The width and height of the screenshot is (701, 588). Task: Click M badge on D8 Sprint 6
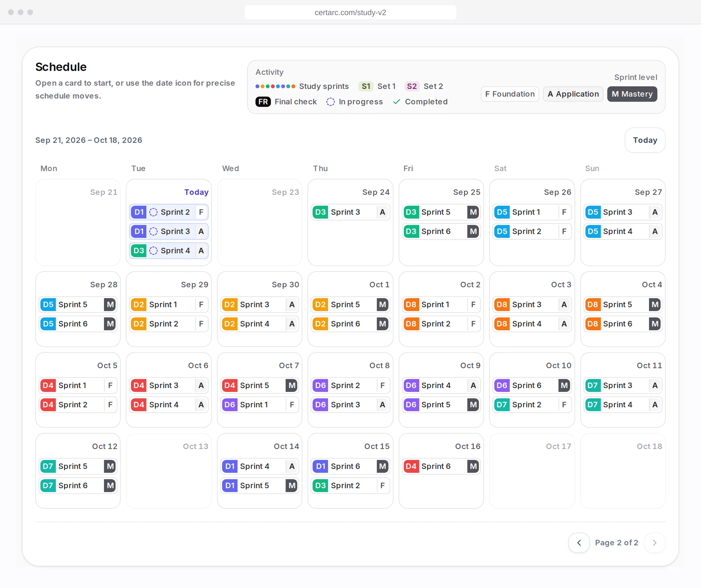[655, 324]
